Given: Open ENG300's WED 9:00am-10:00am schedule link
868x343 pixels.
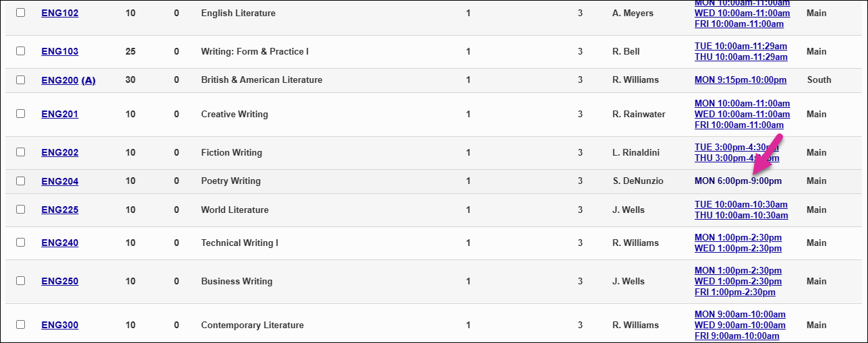Looking at the screenshot, I should [x=740, y=325].
